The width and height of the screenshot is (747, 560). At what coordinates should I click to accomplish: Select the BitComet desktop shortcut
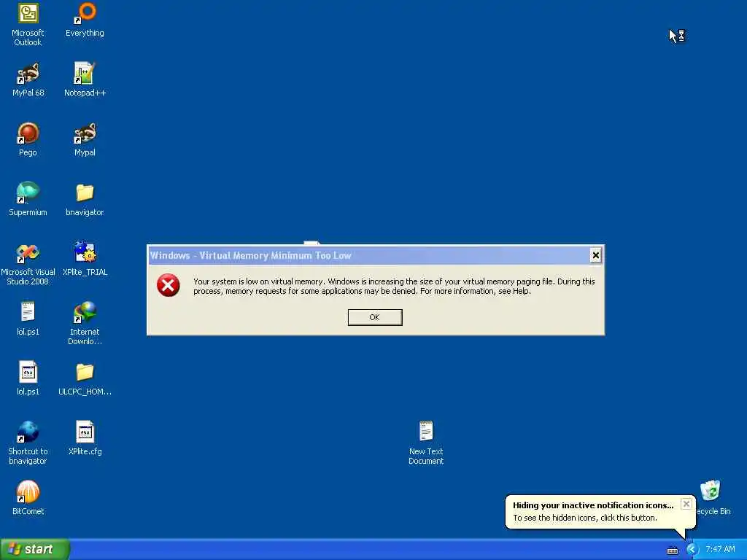click(28, 492)
